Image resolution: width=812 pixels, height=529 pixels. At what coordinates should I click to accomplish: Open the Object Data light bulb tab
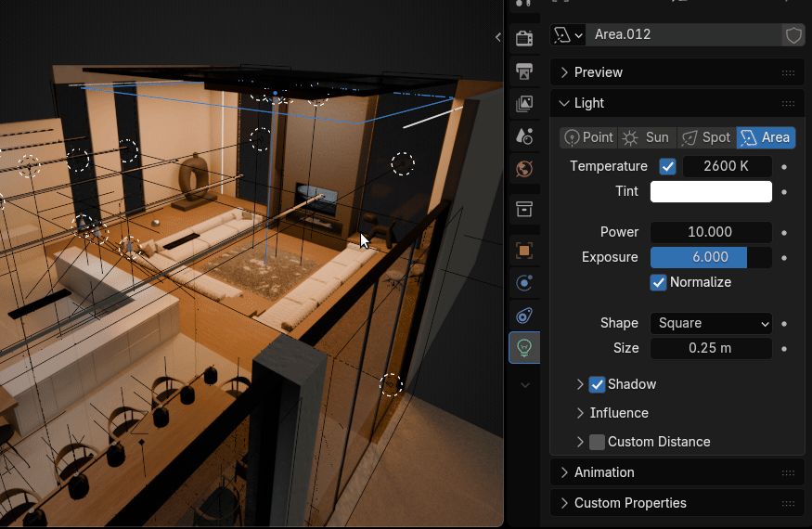(x=524, y=347)
